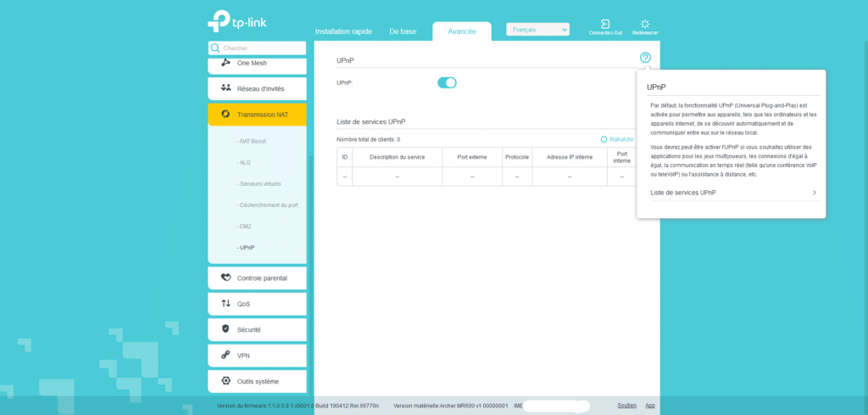The image size is (868, 415).
Task: Open the Français language dropdown
Action: [x=537, y=30]
